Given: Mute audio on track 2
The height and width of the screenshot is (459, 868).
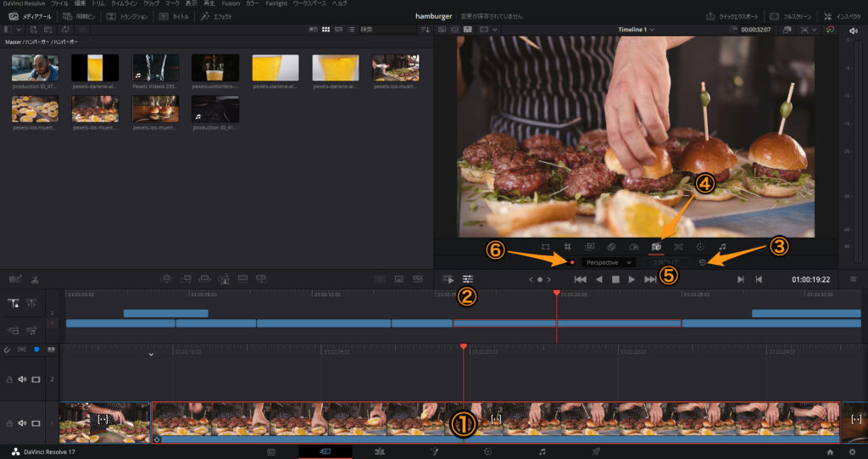Looking at the screenshot, I should [23, 379].
